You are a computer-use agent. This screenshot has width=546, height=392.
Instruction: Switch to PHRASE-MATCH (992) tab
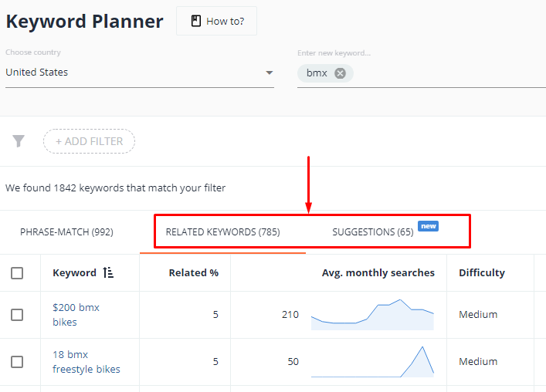pyautogui.click(x=66, y=232)
